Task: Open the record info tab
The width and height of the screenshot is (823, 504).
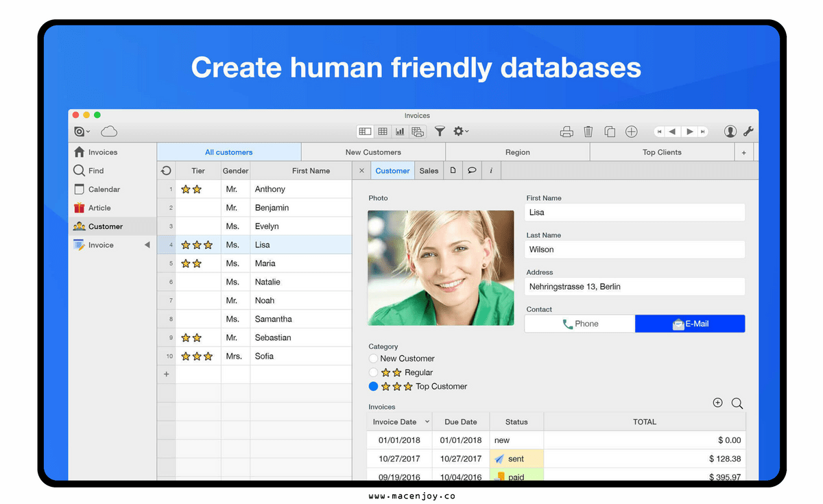Action: (x=491, y=171)
